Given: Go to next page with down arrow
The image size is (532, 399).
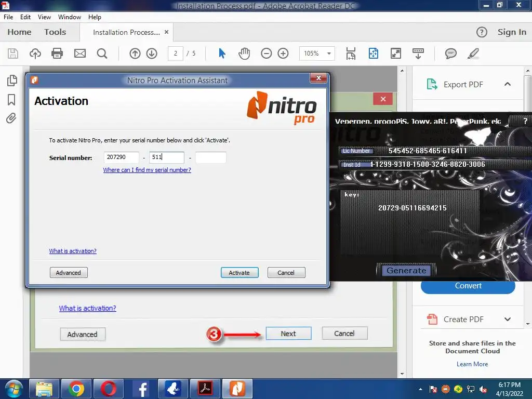Looking at the screenshot, I should 152,54.
